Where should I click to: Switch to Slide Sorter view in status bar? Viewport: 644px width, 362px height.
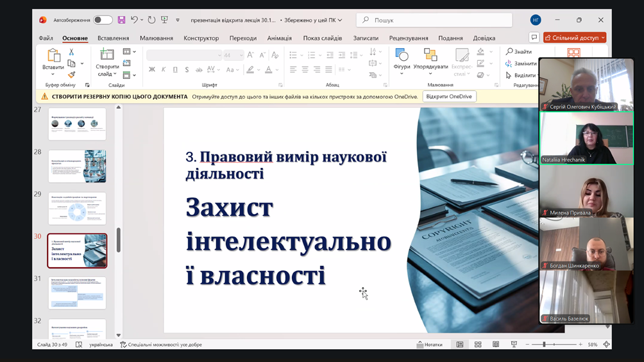[x=478, y=345]
